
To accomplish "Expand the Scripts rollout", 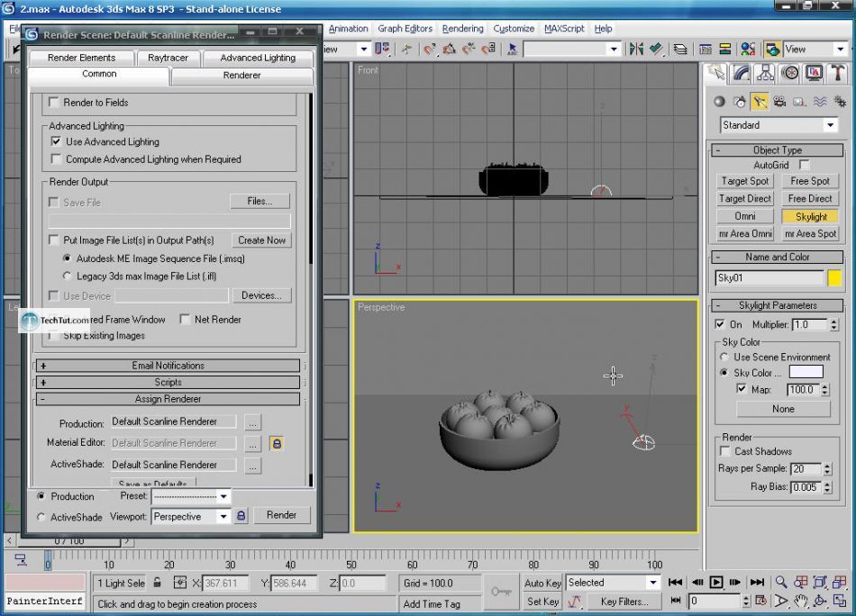I will tap(168, 383).
